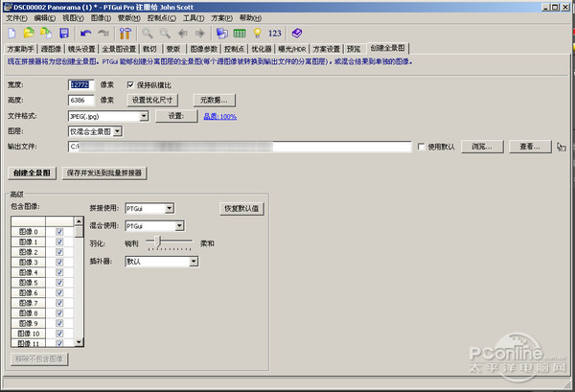Viewport: 575px width, 392px height.
Task: Click the Open project folder icon
Action: tap(29, 34)
